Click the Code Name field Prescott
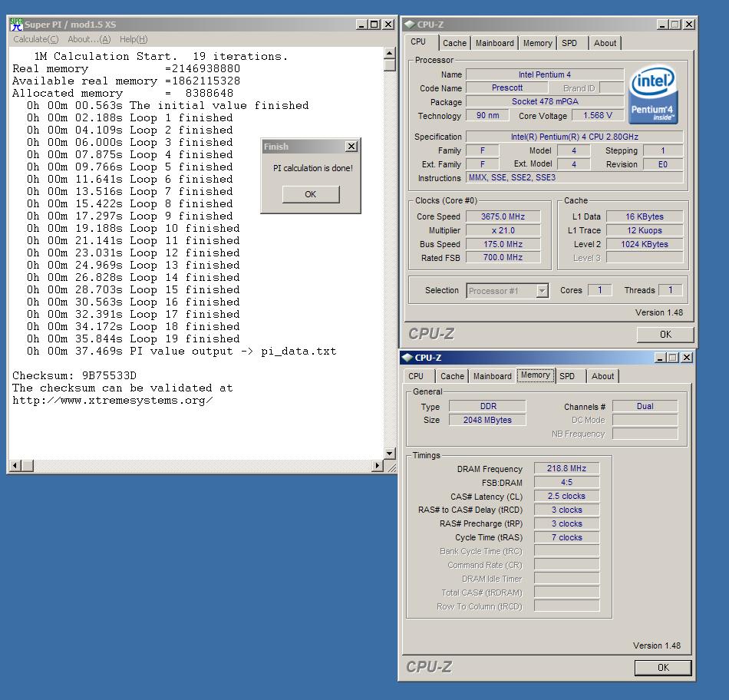Viewport: 729px width, 700px height. tap(507, 87)
